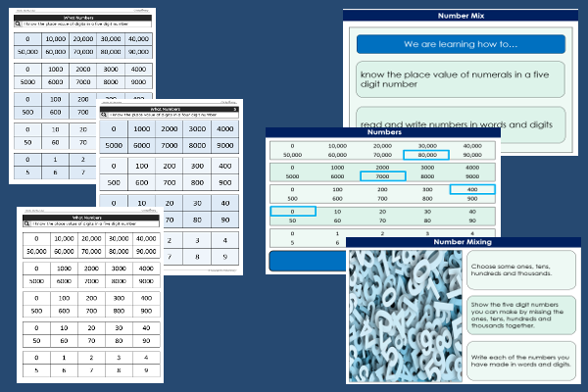Select the 'Numbers' slide title bar
Screen dimensions: 588x392
coord(383,132)
